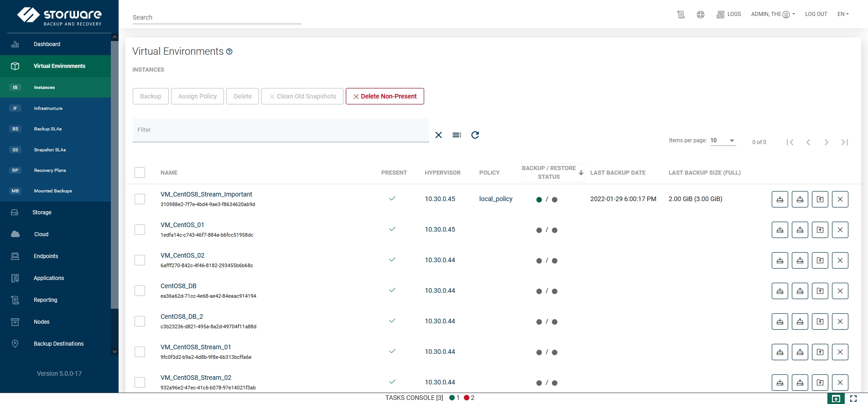Select checkbox for VM_CentOS8_Stream_Important row
868x404 pixels.
pyautogui.click(x=140, y=199)
